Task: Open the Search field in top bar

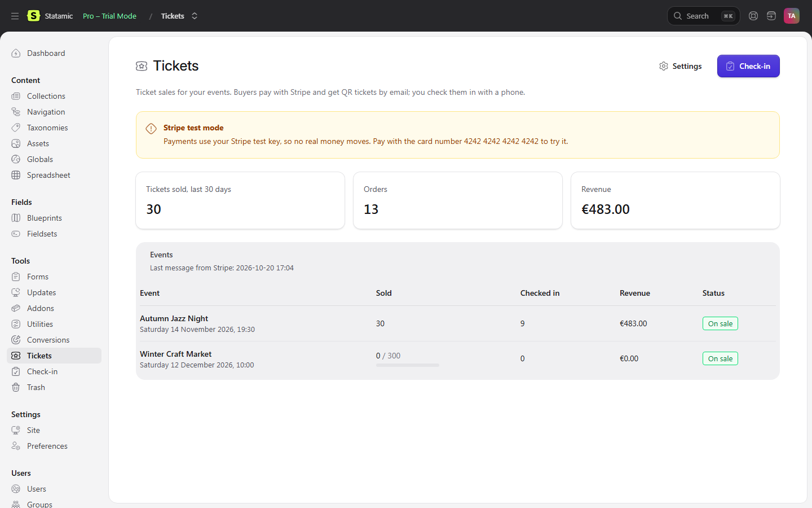Action: pos(703,16)
